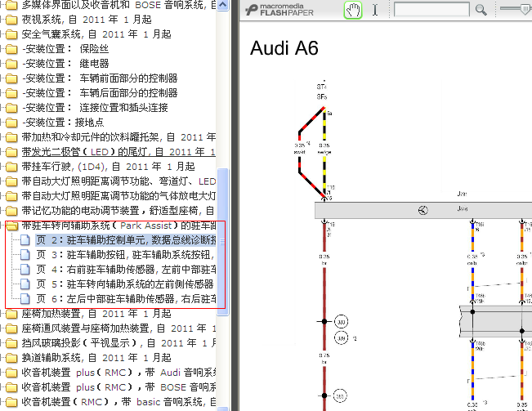Select 带记忆功能的电动调节装置，舒适型座椅
The height and width of the screenshot is (411, 532).
click(x=118, y=211)
